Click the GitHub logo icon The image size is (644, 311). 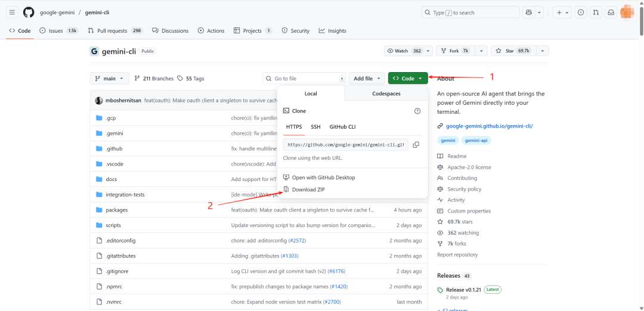coord(29,13)
